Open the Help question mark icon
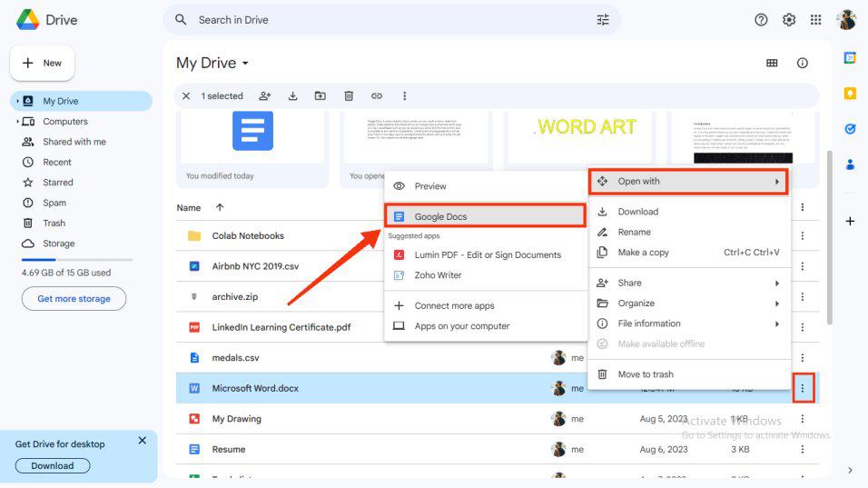The height and width of the screenshot is (488, 868). pyautogui.click(x=761, y=20)
